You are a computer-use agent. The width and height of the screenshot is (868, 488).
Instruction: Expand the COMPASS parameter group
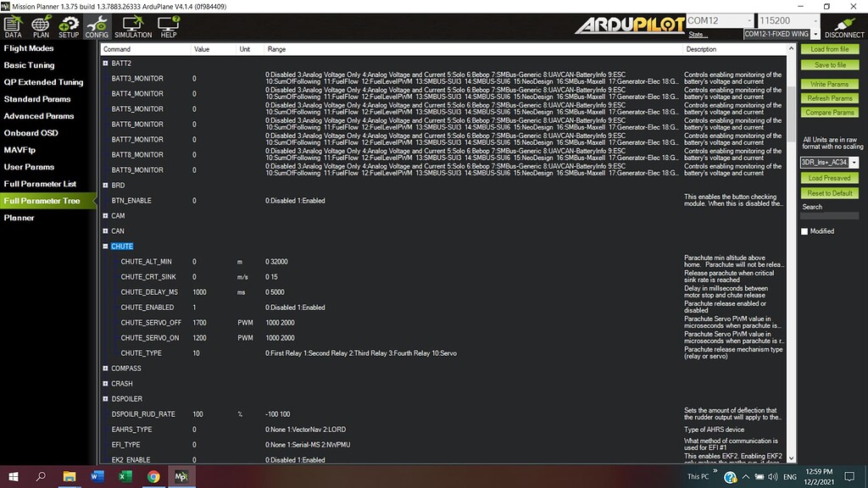(106, 369)
